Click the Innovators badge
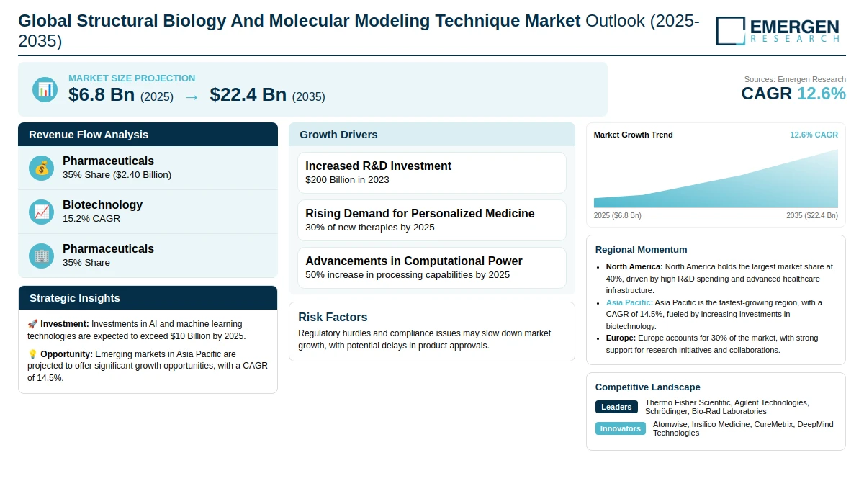Image resolution: width=864 pixels, height=504 pixels. [x=621, y=428]
